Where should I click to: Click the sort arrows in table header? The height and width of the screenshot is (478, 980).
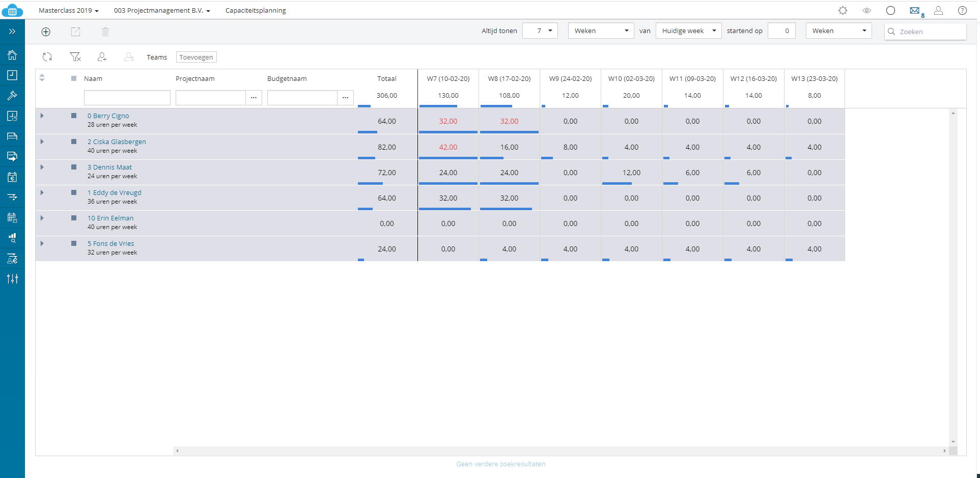tap(42, 78)
